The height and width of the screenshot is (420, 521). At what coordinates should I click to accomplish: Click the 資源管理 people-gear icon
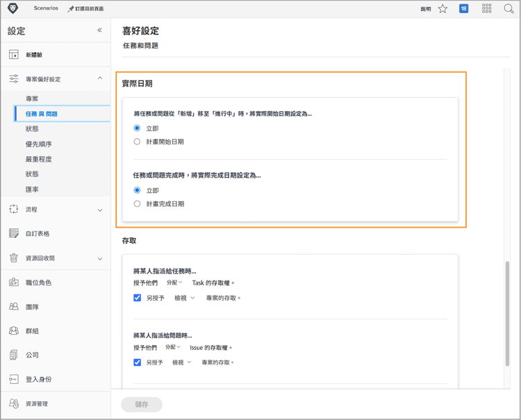pos(14,403)
